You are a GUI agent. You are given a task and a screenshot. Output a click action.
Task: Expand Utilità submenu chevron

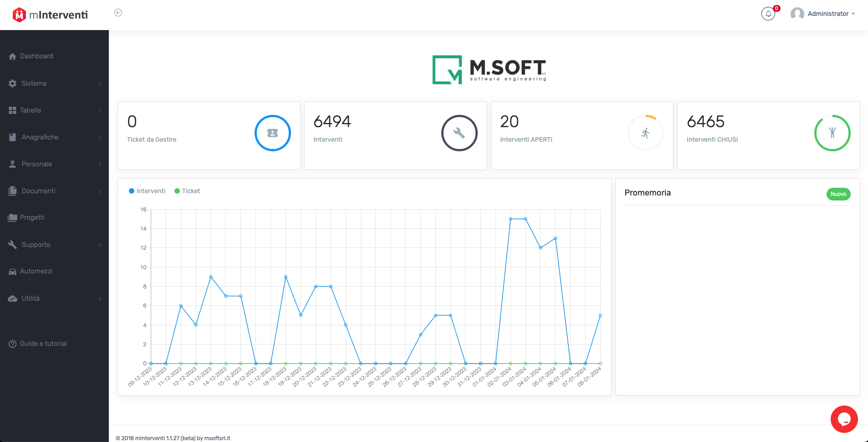[100, 298]
